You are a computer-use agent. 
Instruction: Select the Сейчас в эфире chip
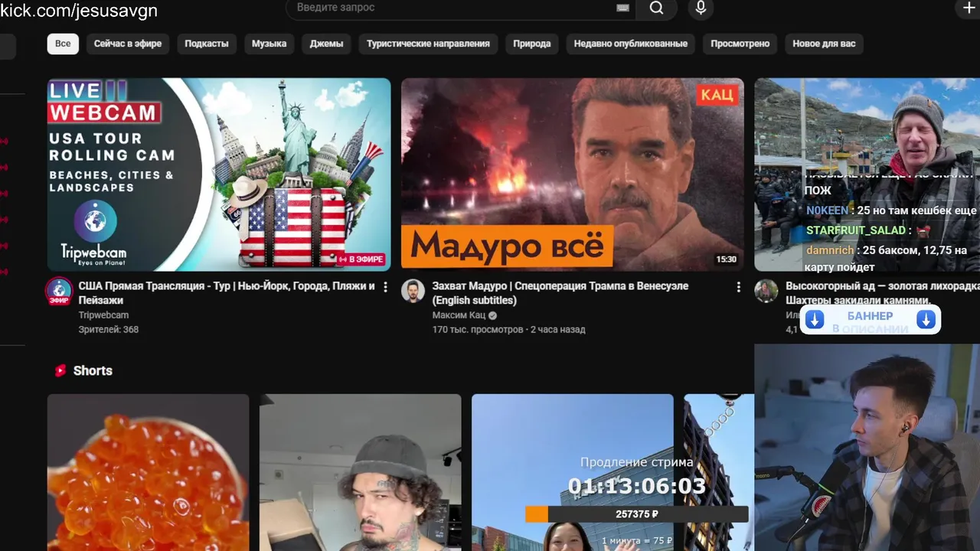click(x=128, y=44)
